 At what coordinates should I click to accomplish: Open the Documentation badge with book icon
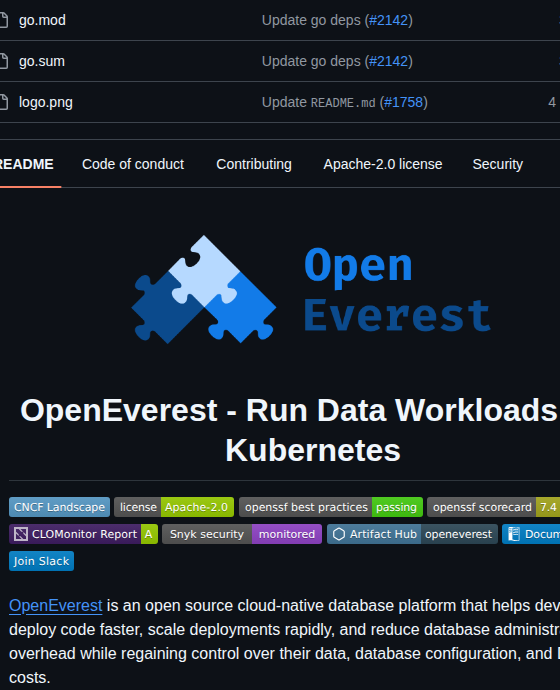[531, 534]
